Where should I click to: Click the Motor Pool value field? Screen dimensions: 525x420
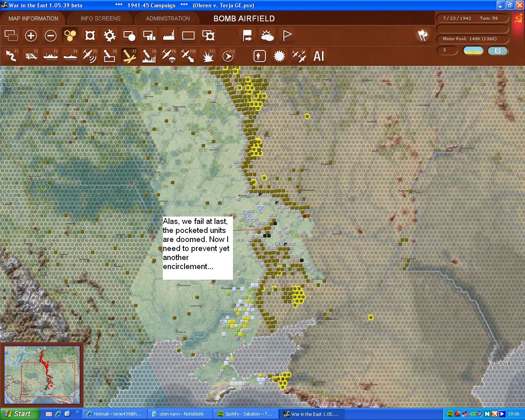(472, 39)
